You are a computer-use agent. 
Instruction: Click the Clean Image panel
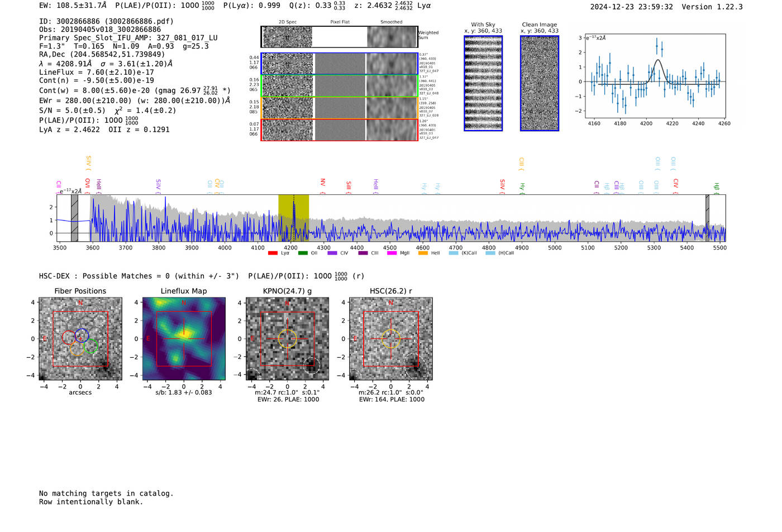pyautogui.click(x=540, y=83)
